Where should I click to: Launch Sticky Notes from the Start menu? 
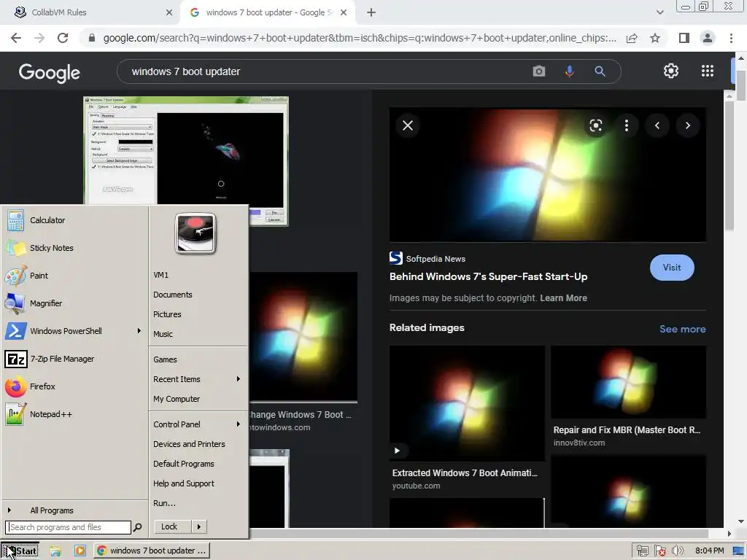tap(74, 248)
